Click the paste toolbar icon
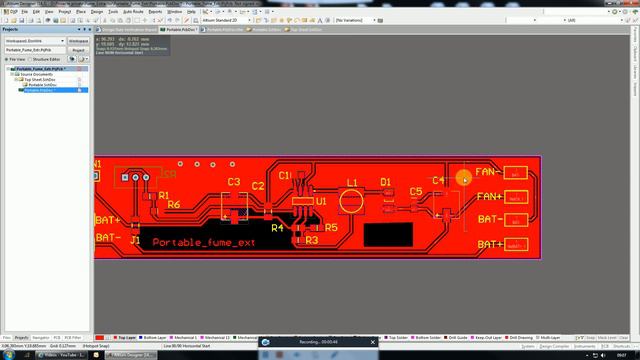 click(121, 20)
